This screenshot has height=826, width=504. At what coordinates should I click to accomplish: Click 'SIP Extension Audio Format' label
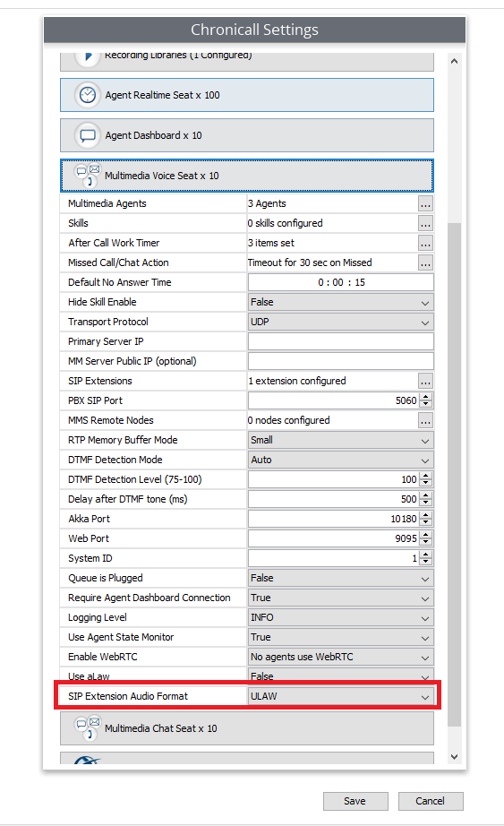128,696
